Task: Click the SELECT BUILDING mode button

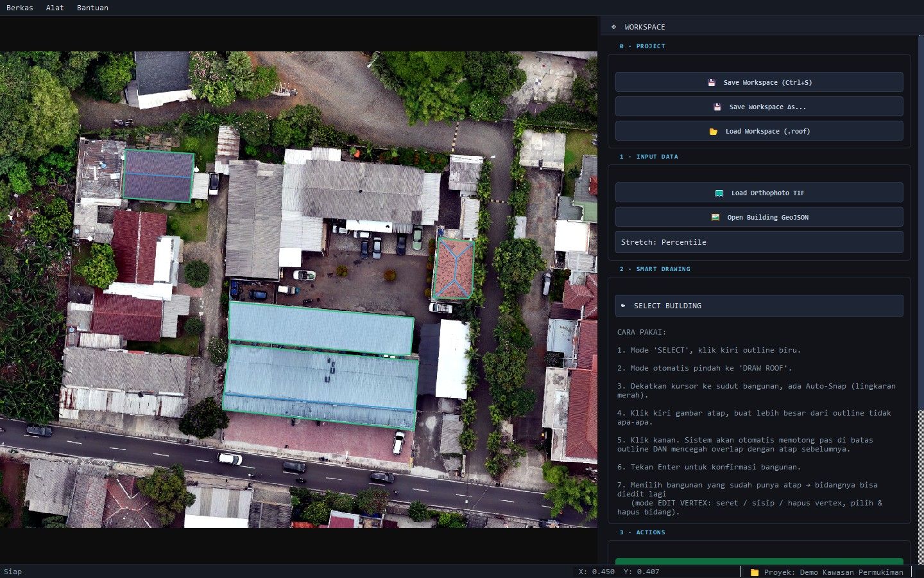Action: (759, 306)
